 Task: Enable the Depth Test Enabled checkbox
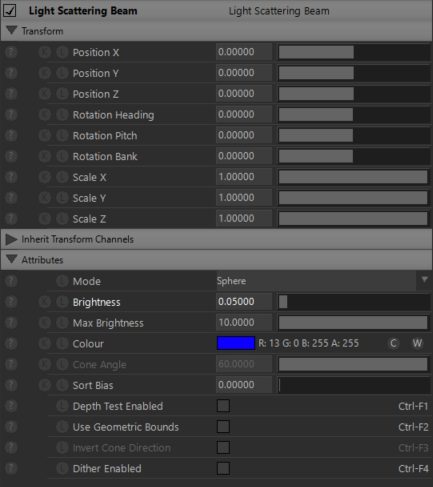click(x=223, y=406)
